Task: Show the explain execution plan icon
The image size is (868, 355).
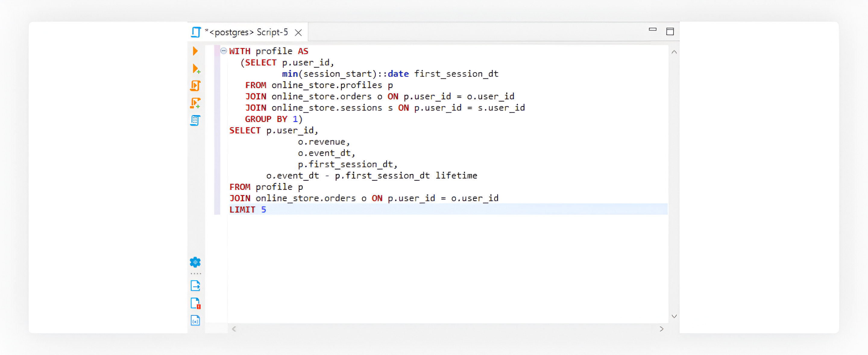Action: [x=195, y=120]
